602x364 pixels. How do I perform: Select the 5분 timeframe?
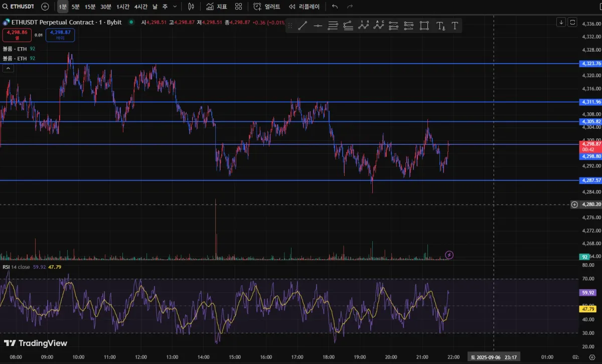pos(75,7)
